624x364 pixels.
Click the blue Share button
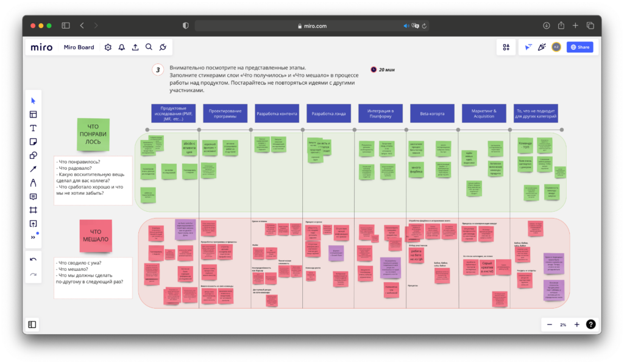click(580, 47)
